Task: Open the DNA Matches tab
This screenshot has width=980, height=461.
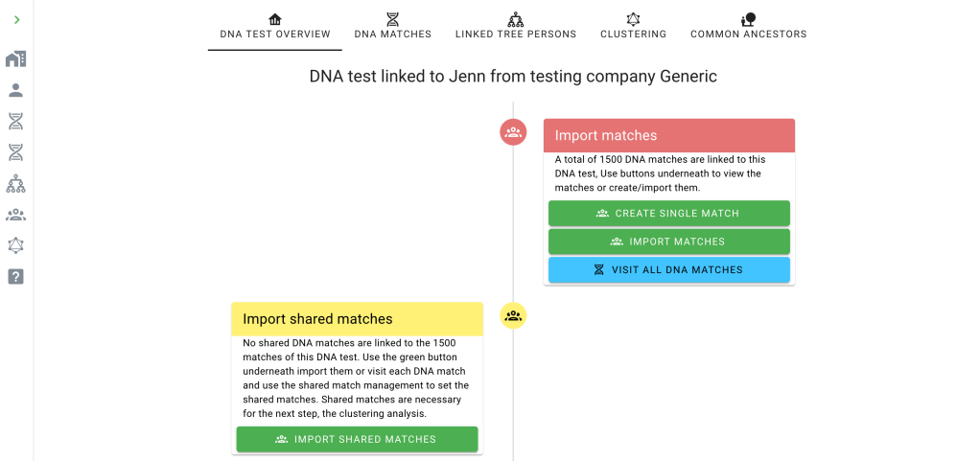Action: point(393,26)
